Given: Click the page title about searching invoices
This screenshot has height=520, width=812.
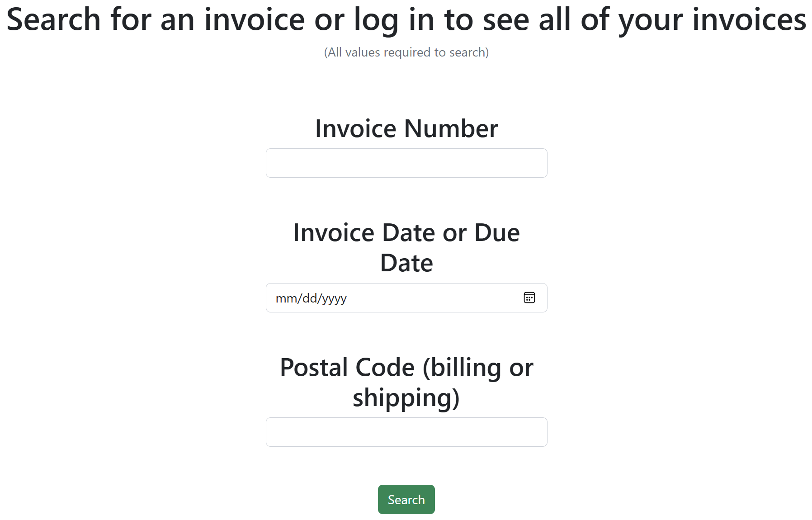Looking at the screenshot, I should pos(406,20).
